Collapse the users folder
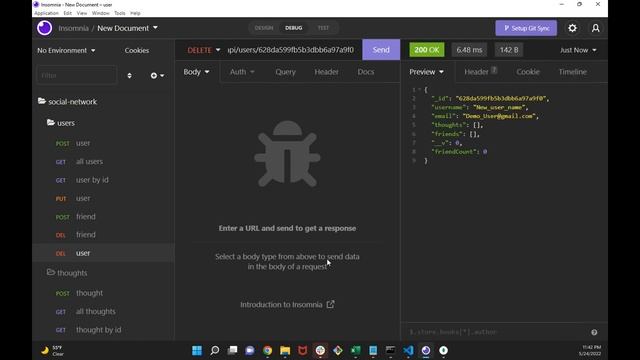Viewport: 640px width, 360px height. [x=61, y=122]
